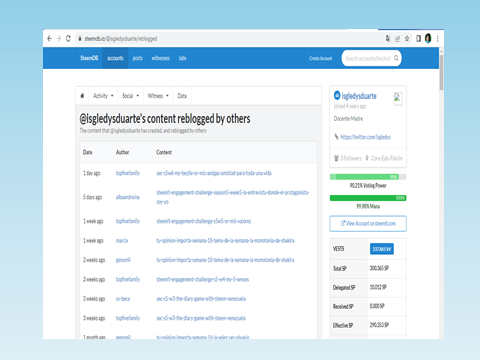Bookmark this page with the star icon

pyautogui.click(x=407, y=39)
